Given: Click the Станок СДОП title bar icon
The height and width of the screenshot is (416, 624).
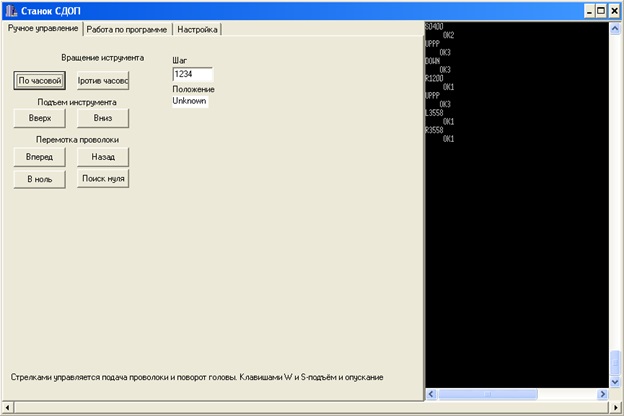Looking at the screenshot, I should point(11,11).
